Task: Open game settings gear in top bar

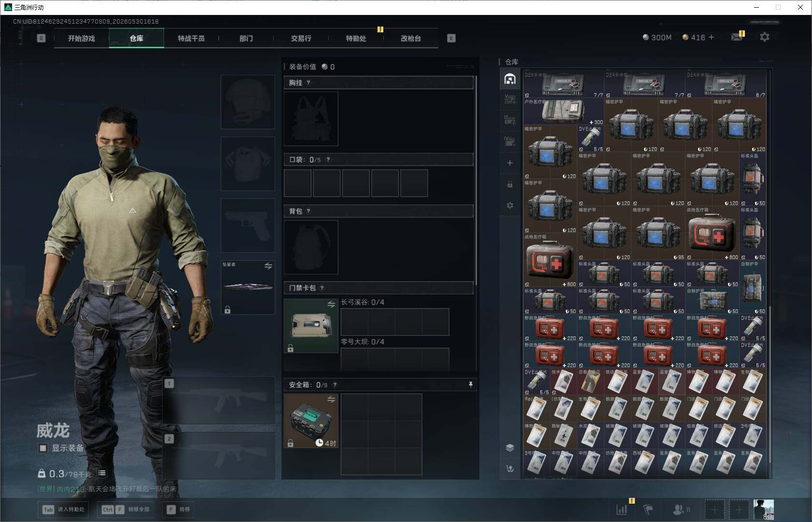Action: pyautogui.click(x=765, y=37)
